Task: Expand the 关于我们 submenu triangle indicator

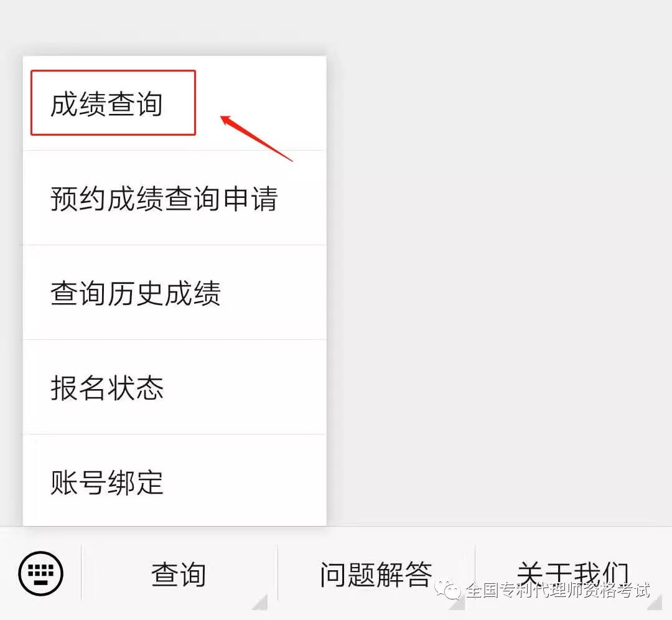Action: coord(655,601)
